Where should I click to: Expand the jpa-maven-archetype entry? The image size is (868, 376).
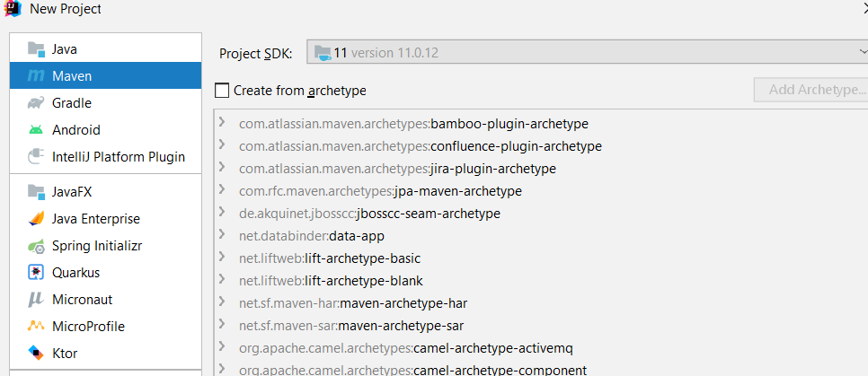pos(222,190)
